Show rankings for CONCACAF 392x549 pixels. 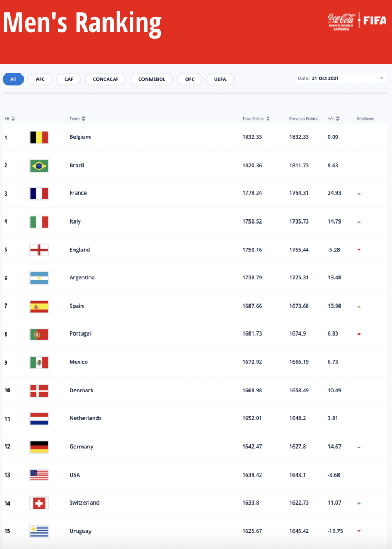pos(105,79)
